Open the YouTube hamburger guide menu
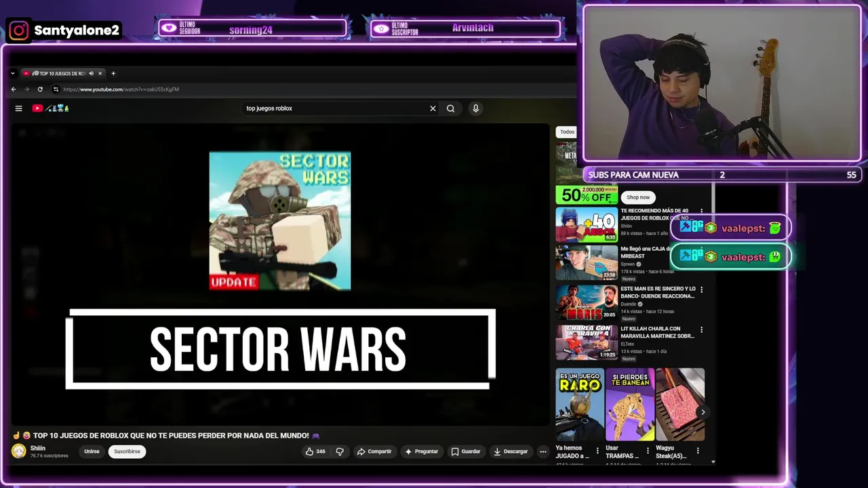This screenshot has height=488, width=868. click(x=19, y=108)
